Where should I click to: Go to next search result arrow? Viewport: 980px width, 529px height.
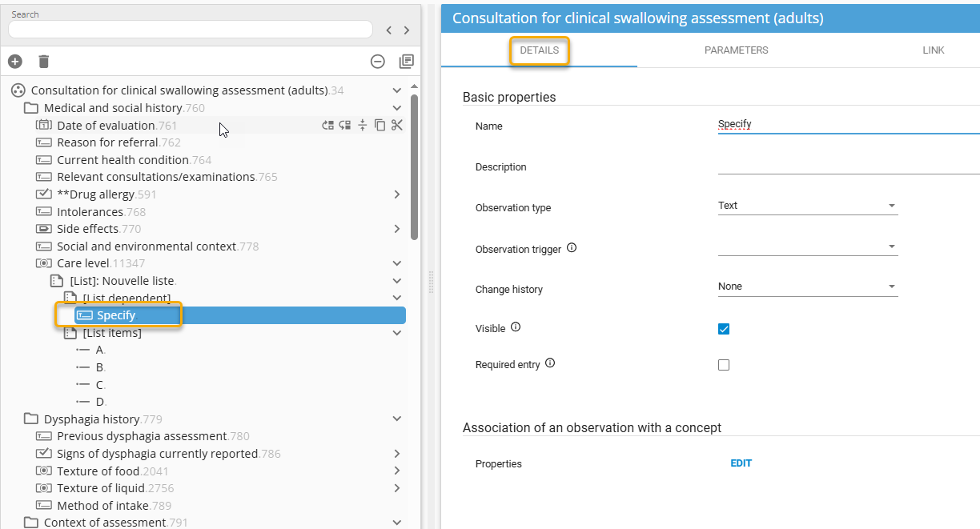(x=407, y=30)
